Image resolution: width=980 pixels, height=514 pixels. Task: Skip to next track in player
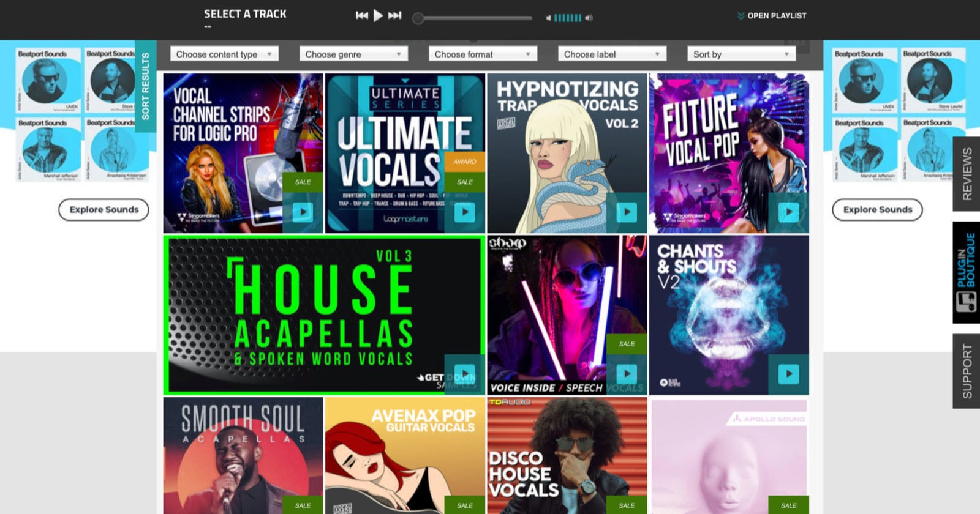click(395, 15)
